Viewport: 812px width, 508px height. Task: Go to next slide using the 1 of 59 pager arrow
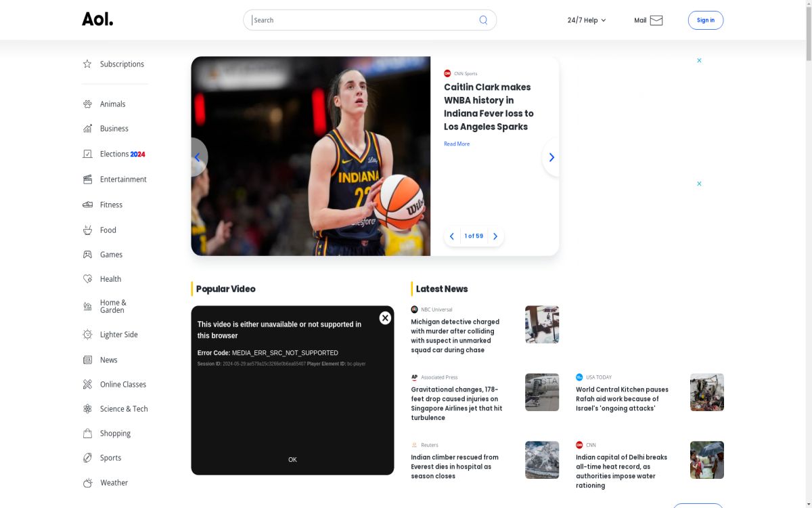(495, 236)
